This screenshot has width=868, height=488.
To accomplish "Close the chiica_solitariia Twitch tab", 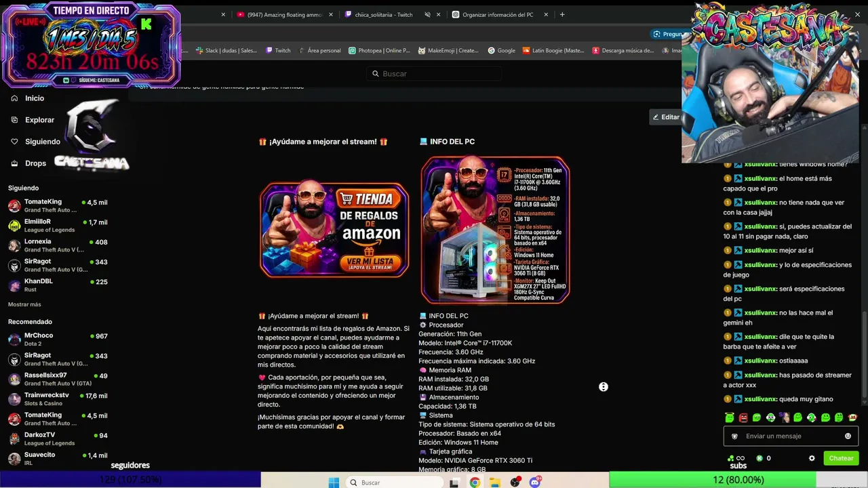I will point(439,14).
